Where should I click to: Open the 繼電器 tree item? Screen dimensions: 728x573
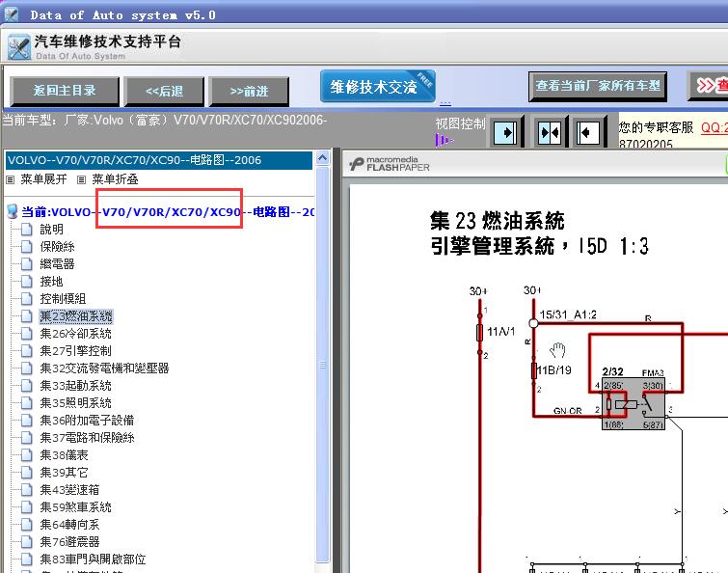click(57, 264)
